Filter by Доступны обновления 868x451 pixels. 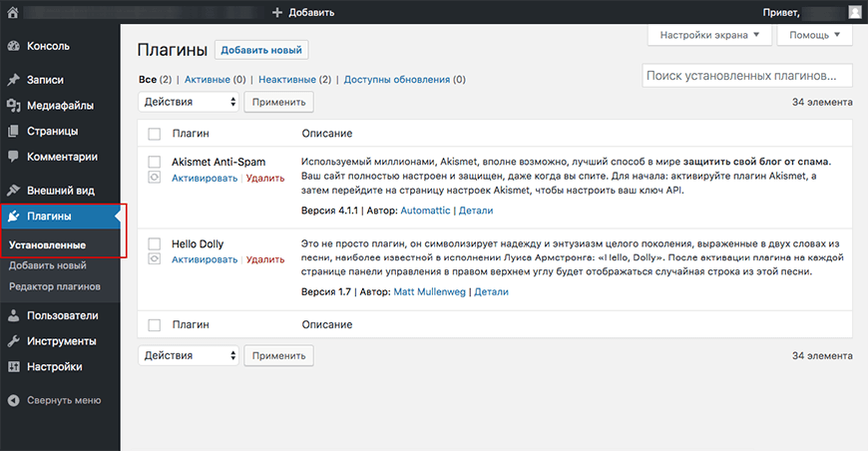[397, 80]
